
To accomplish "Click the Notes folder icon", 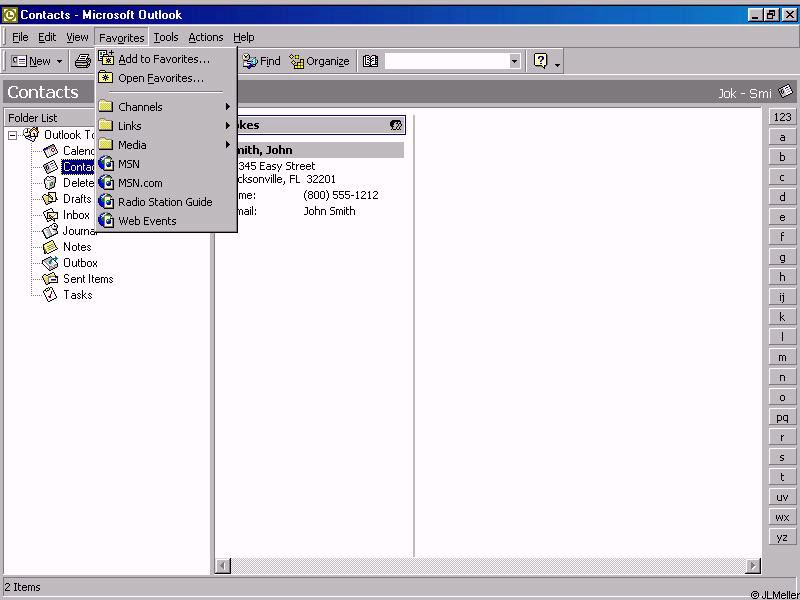I will click(x=50, y=247).
